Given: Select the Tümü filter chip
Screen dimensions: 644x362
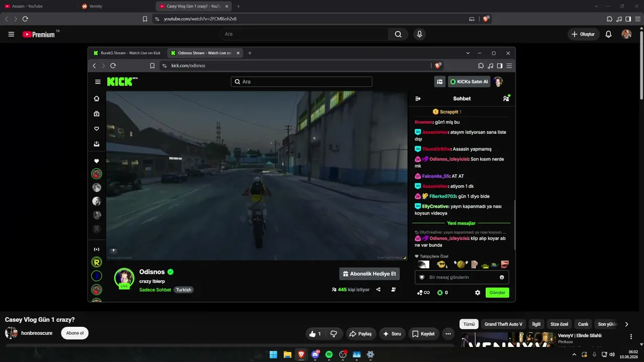Looking at the screenshot, I should point(469,324).
